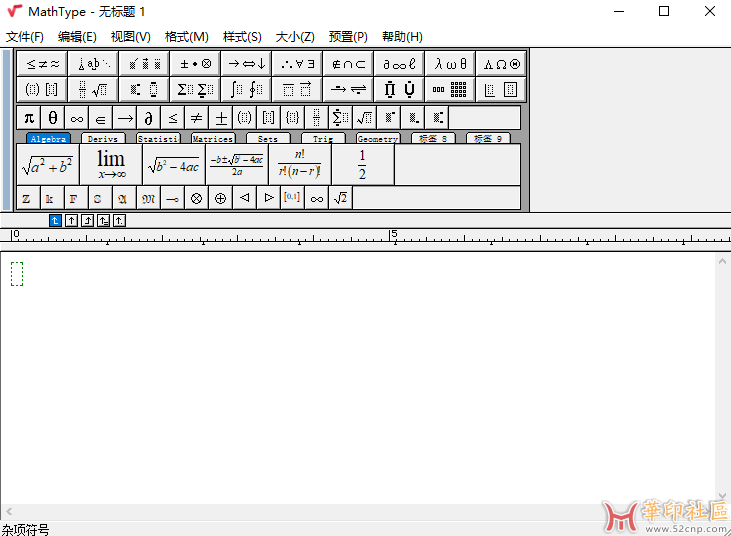Viewport: 731px width, 536px height.
Task: Open the fraction and radical templates palette
Action: point(93,89)
